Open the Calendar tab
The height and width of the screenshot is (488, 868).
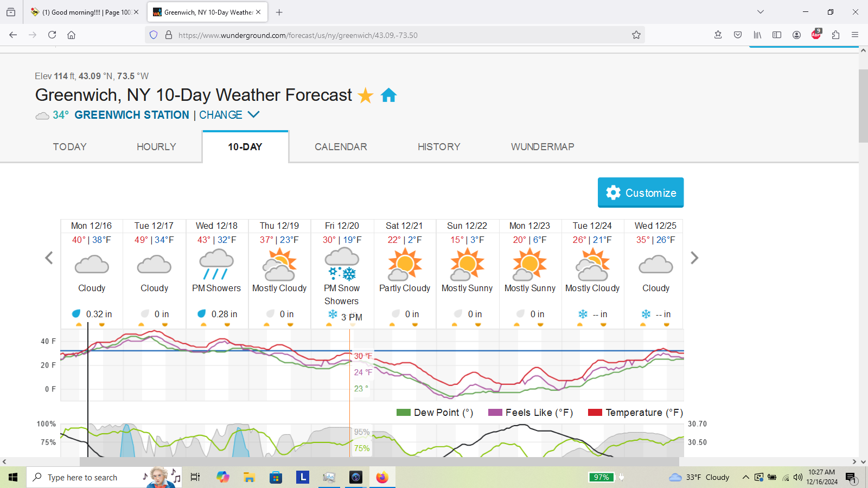[x=341, y=147]
